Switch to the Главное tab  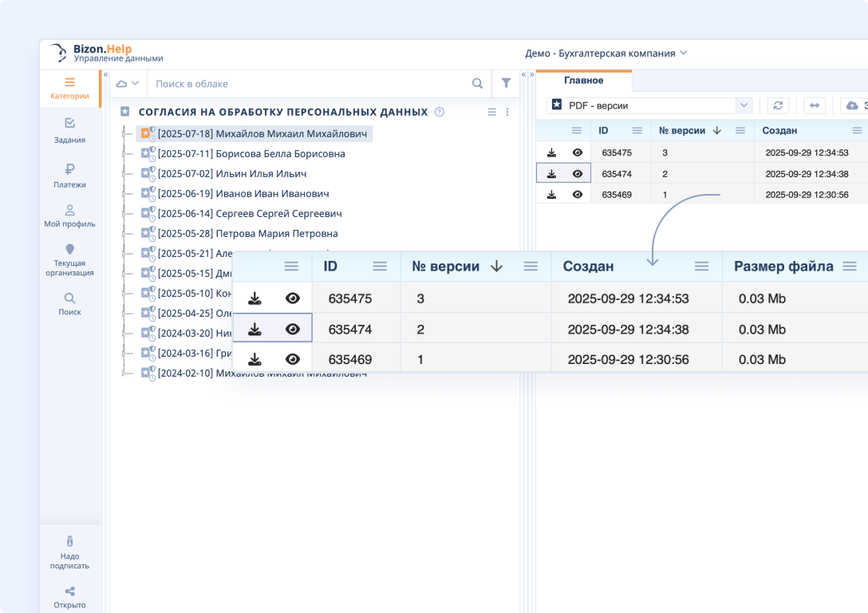[x=583, y=81]
